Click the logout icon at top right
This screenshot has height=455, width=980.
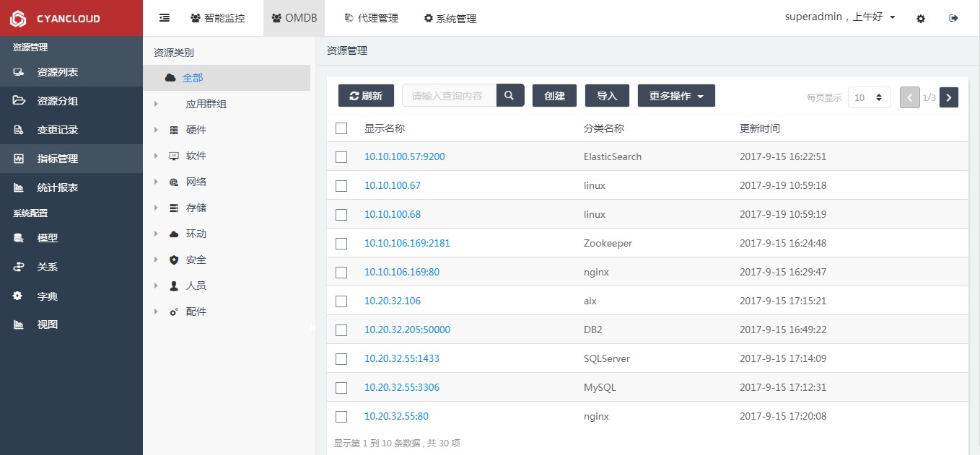point(953,19)
